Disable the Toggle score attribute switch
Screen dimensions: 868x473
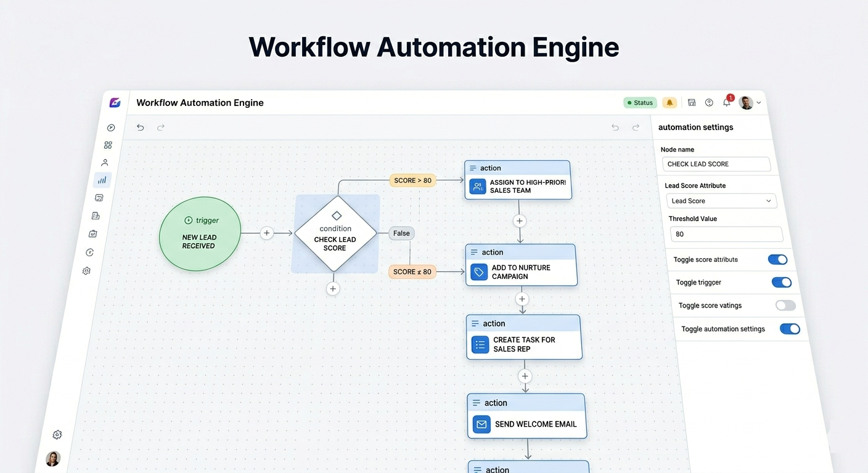tap(777, 259)
